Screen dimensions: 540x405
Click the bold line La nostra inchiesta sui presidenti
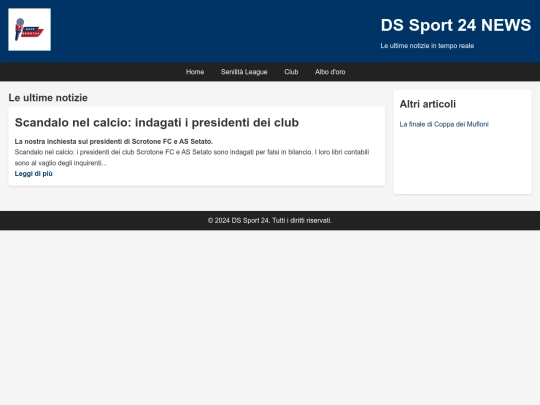pyautogui.click(x=114, y=142)
